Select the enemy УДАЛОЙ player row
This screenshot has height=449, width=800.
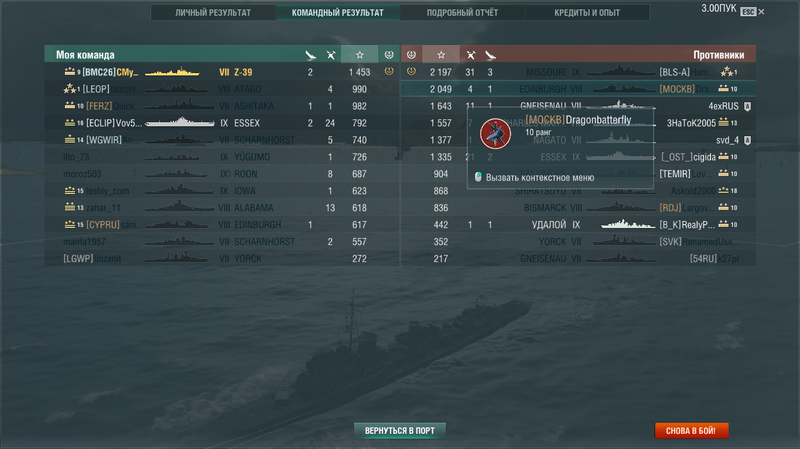pyautogui.click(x=579, y=224)
